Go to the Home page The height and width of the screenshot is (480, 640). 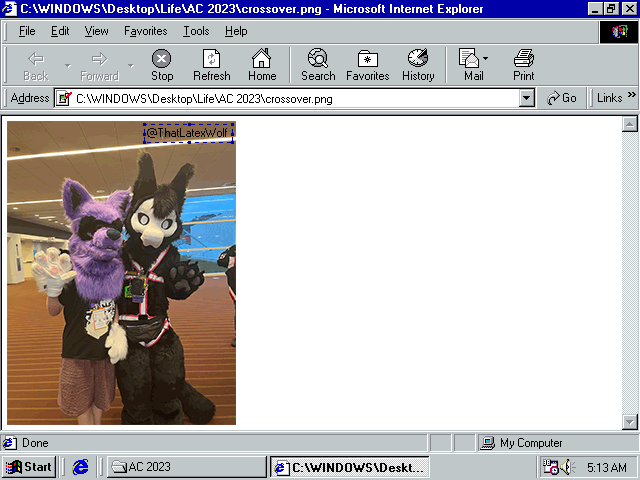point(262,64)
